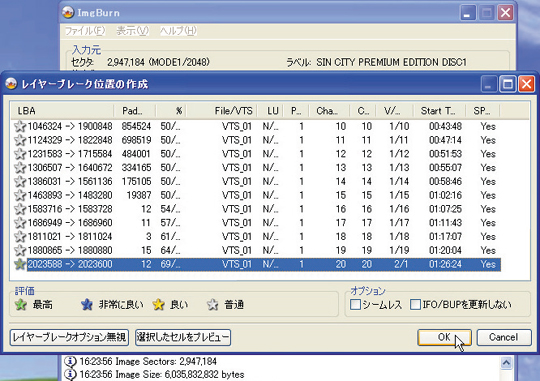Toggle the IFO/BUPを更新しない checkbox
Viewport: 540px width, 381px height.
pyautogui.click(x=415, y=305)
